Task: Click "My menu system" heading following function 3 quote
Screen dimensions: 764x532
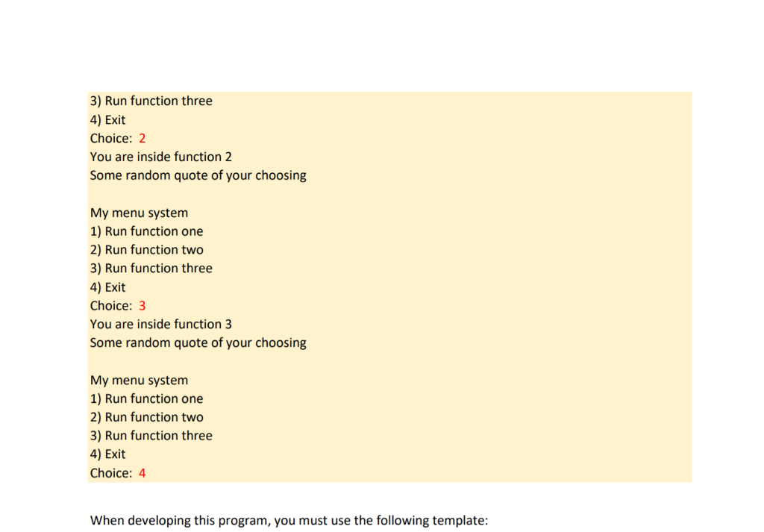Action: pyautogui.click(x=139, y=381)
